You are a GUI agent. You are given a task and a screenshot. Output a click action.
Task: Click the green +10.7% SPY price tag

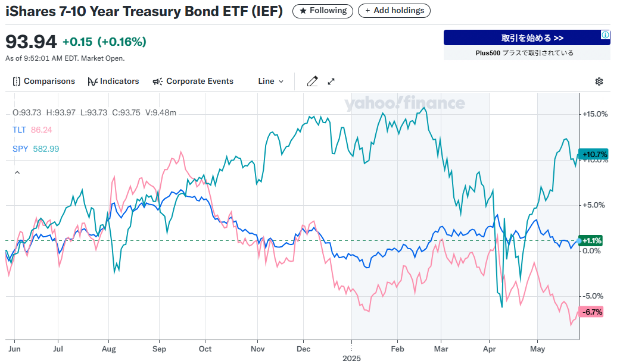pos(592,154)
